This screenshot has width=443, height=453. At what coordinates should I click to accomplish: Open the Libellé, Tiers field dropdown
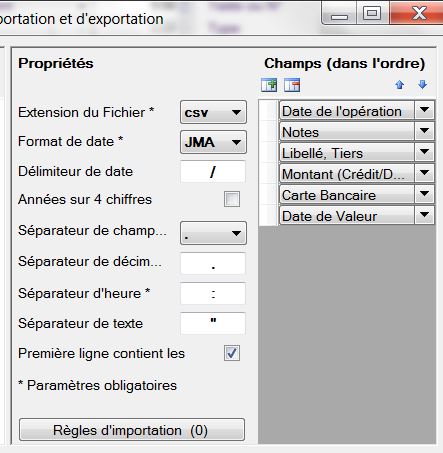point(424,152)
